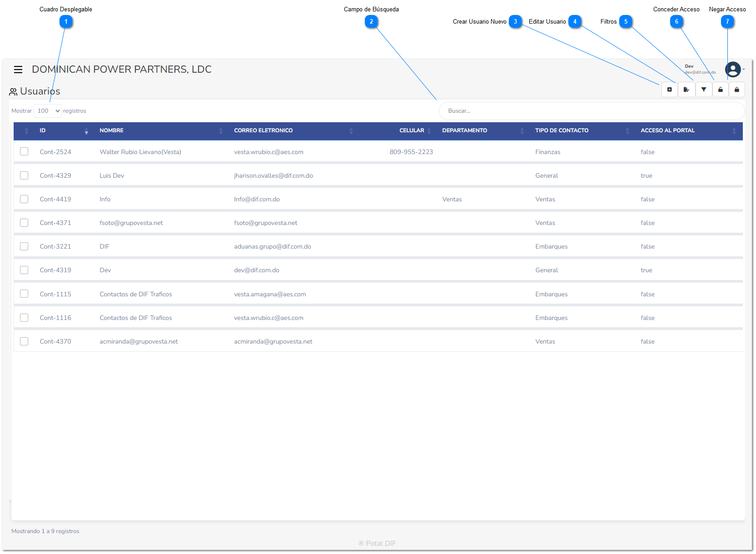Open the filters funnel icon
The image size is (756, 554).
click(704, 90)
